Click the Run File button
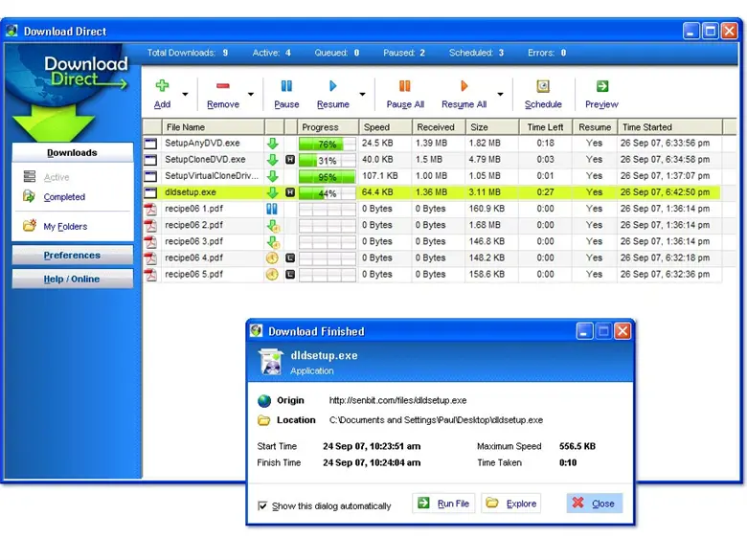747x560 pixels. pyautogui.click(x=443, y=504)
